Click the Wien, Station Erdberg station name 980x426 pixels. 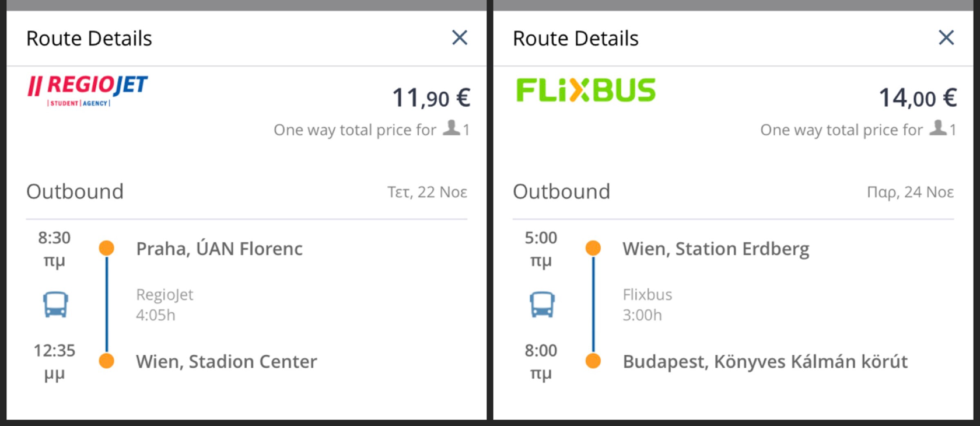(716, 249)
